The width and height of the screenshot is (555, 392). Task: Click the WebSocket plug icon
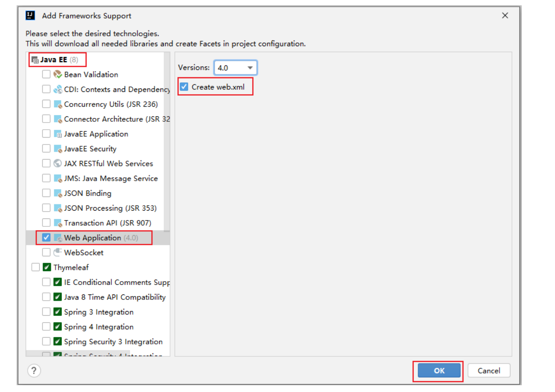(x=58, y=252)
